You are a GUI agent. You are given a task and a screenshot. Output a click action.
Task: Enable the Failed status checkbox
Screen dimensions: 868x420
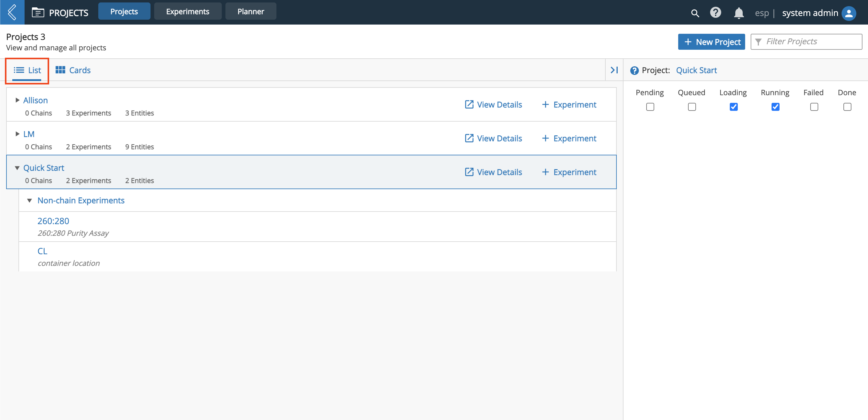pos(814,107)
